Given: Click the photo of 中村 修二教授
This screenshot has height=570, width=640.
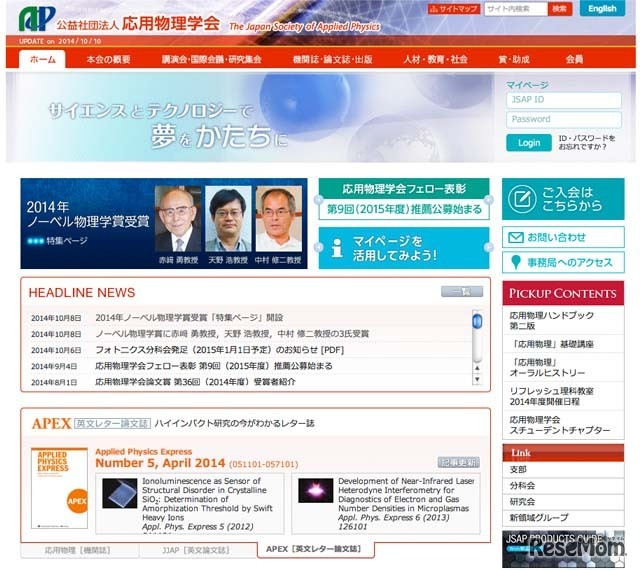Looking at the screenshot, I should coord(279,219).
